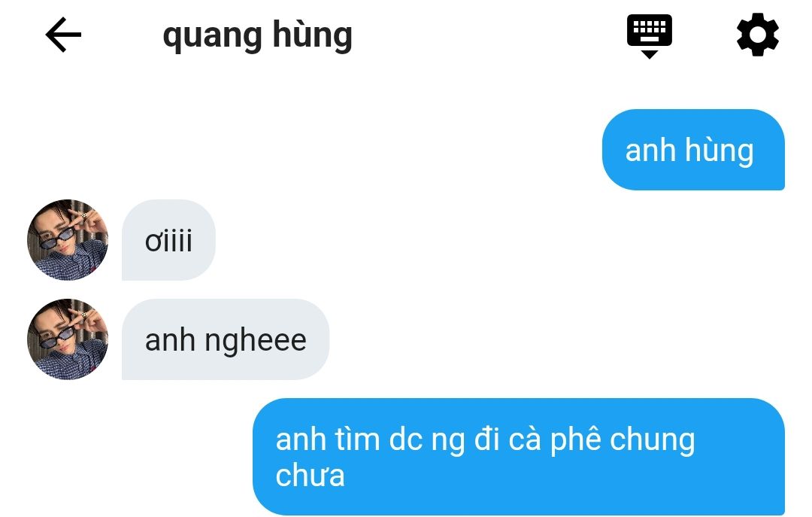Select the "anh hùng" sent message bubble
This screenshot has width=812, height=517.
[693, 150]
